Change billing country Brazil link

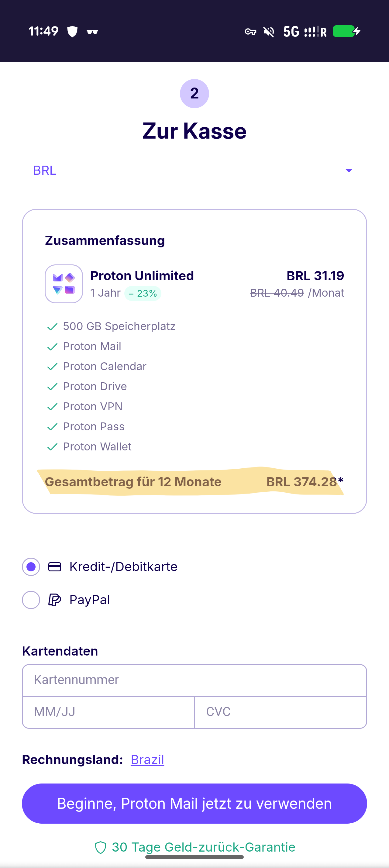point(147,759)
